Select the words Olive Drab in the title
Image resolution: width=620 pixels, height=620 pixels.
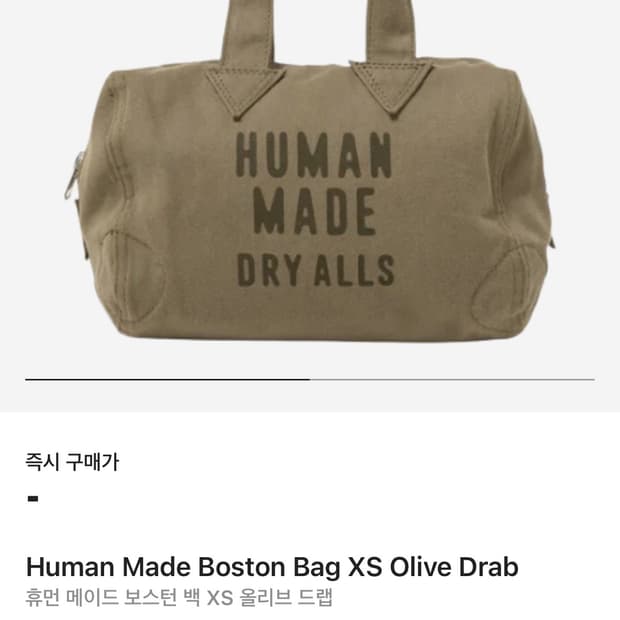454,567
